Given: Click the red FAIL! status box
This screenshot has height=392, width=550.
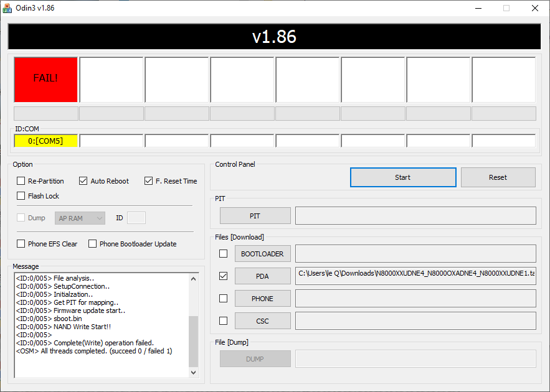Looking at the screenshot, I should click(46, 80).
